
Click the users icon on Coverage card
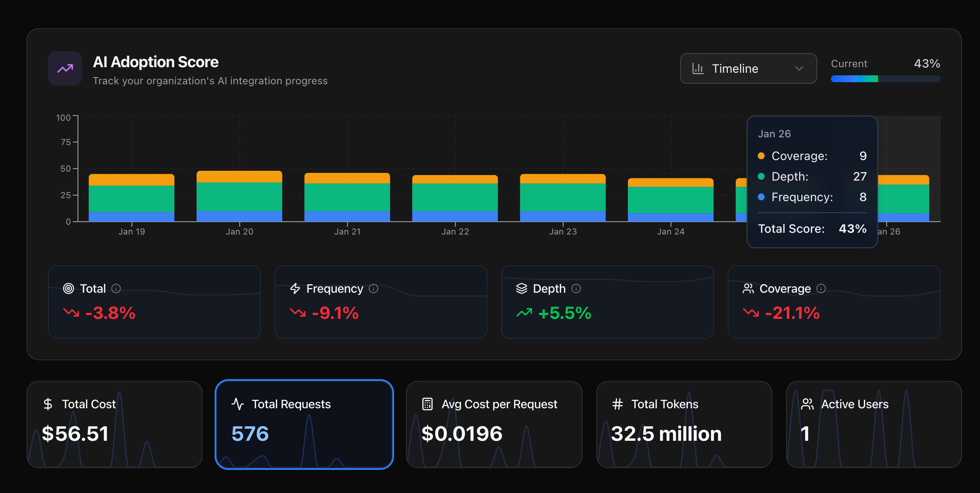coord(748,288)
